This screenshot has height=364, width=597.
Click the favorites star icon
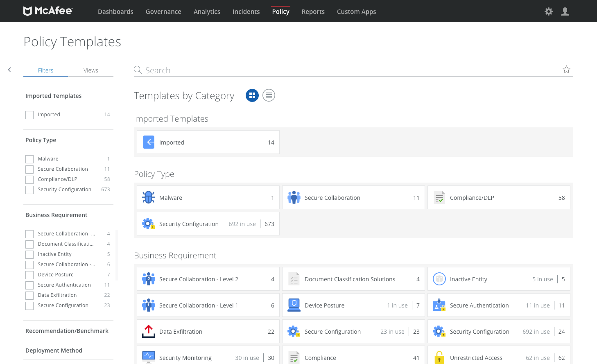566,70
